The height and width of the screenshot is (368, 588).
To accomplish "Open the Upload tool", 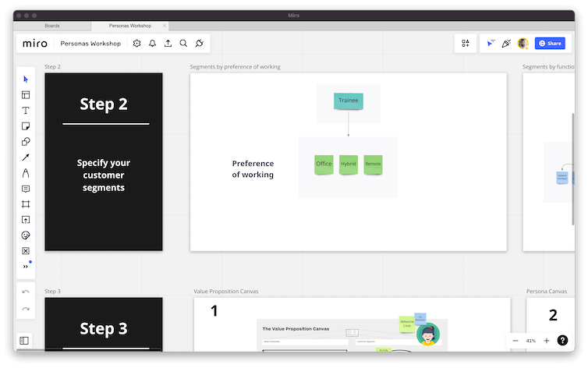I will (26, 220).
